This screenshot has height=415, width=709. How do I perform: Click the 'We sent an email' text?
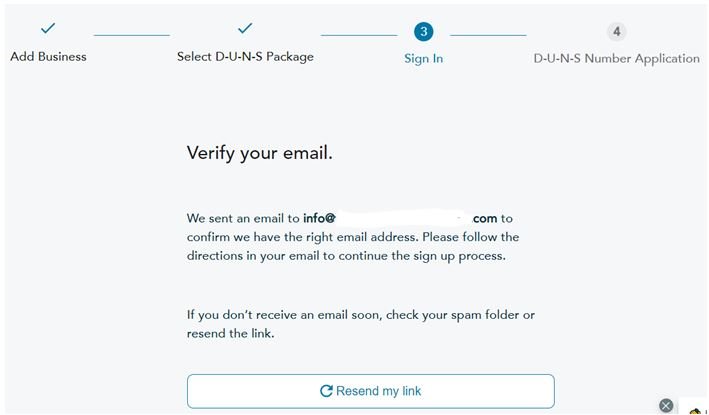[243, 218]
